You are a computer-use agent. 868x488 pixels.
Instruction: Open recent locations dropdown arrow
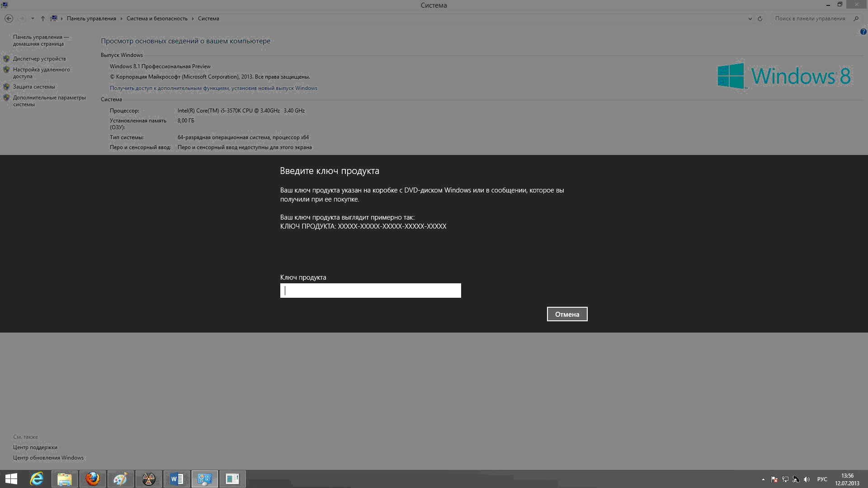(33, 19)
